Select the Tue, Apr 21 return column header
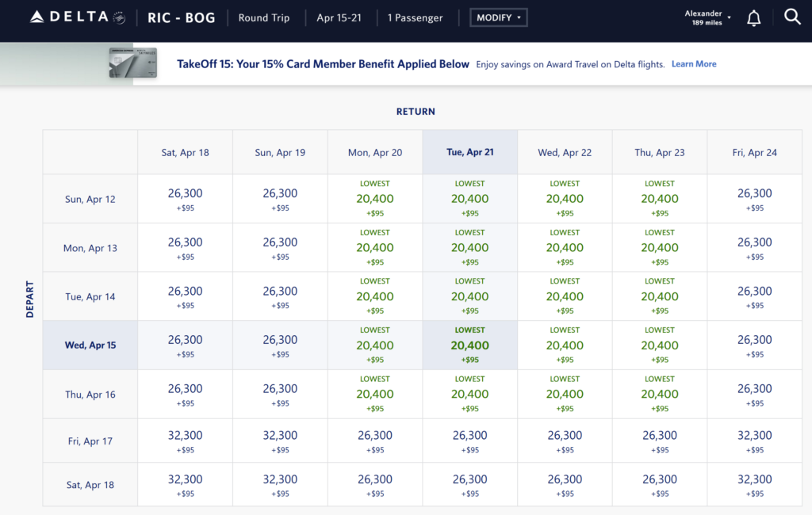812x515 pixels. 469,152
